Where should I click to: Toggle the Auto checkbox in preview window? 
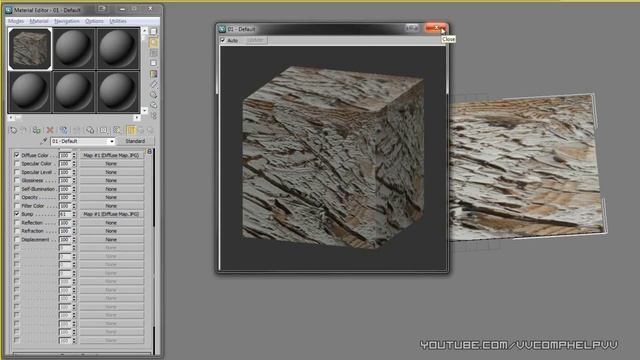pyautogui.click(x=223, y=40)
